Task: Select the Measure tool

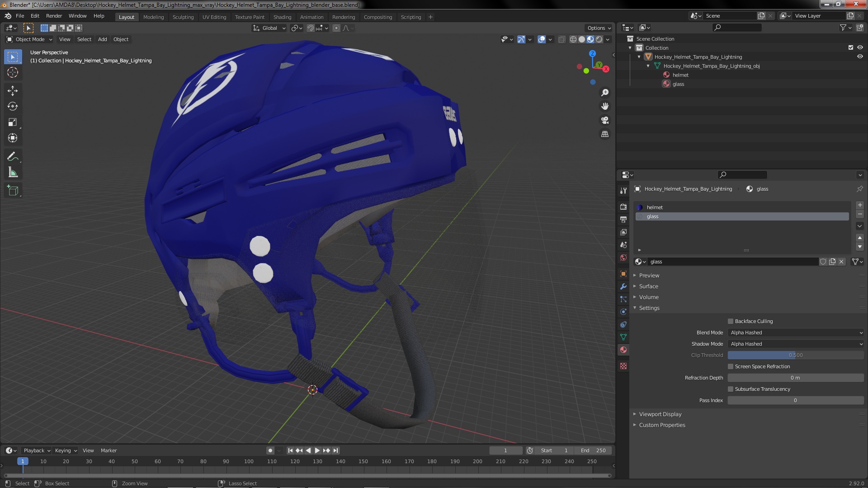Action: pyautogui.click(x=13, y=173)
